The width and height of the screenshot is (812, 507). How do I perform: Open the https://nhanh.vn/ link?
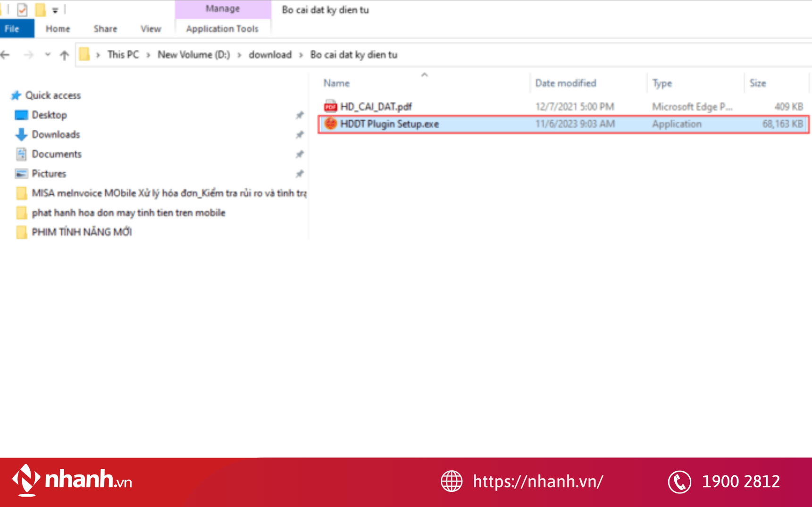pos(537,482)
